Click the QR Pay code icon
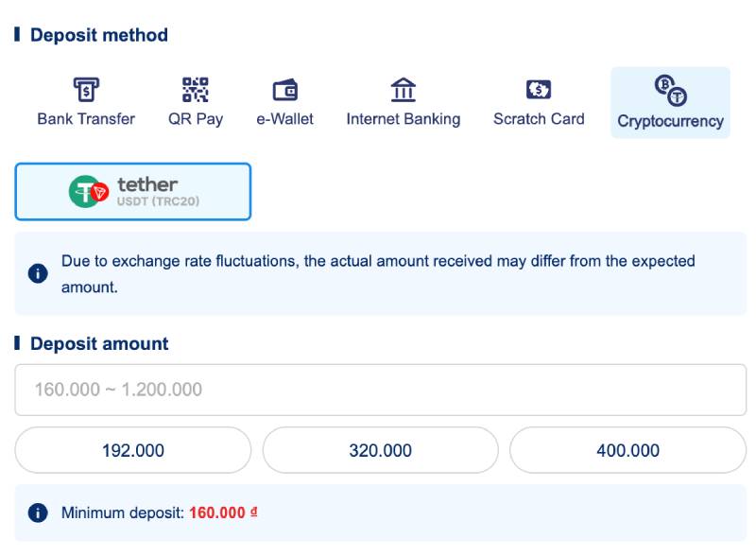The image size is (756, 556). [x=196, y=90]
